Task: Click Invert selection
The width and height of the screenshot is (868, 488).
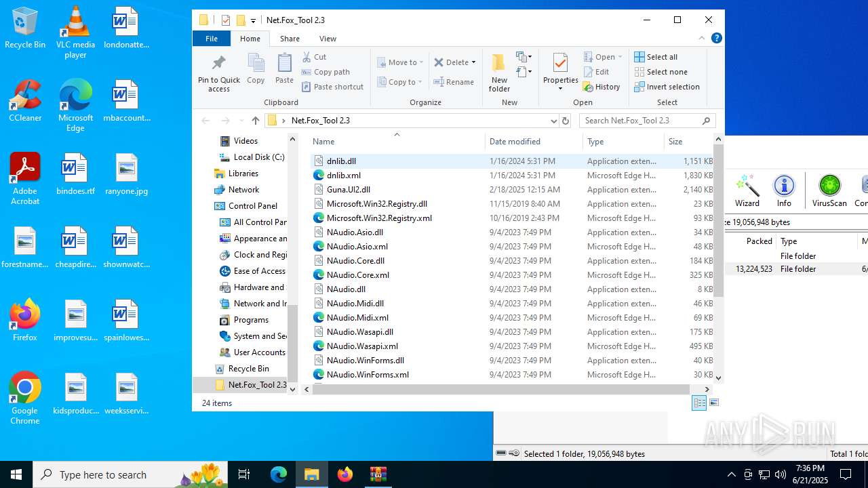Action: click(x=667, y=87)
